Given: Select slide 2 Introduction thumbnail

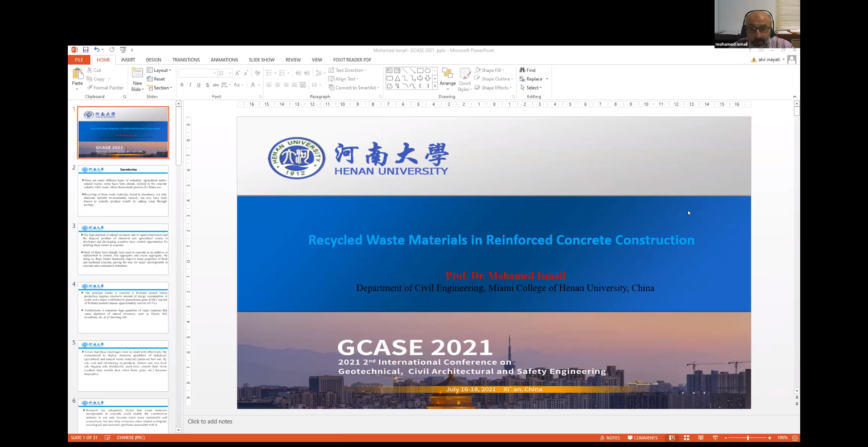Looking at the screenshot, I should pos(123,191).
